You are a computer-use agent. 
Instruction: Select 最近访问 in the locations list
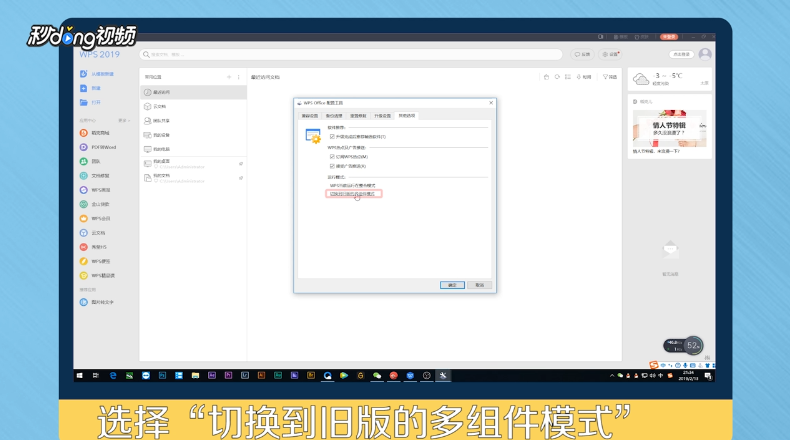(x=193, y=92)
